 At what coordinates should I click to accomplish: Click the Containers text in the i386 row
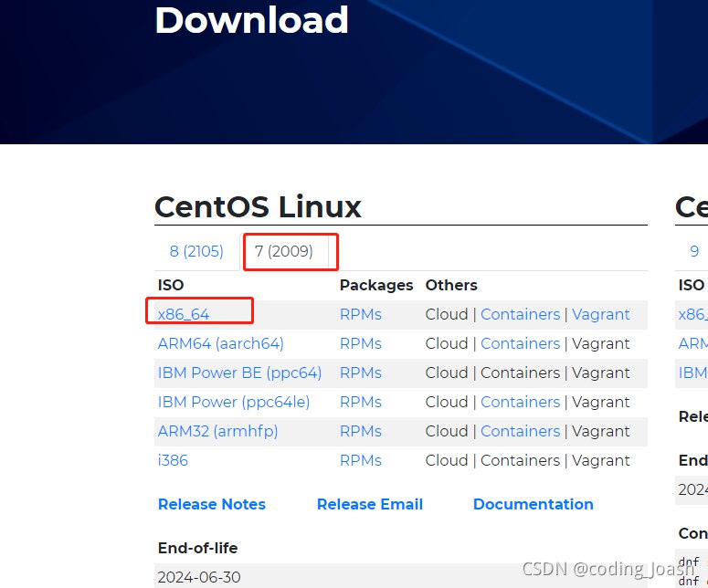point(520,460)
